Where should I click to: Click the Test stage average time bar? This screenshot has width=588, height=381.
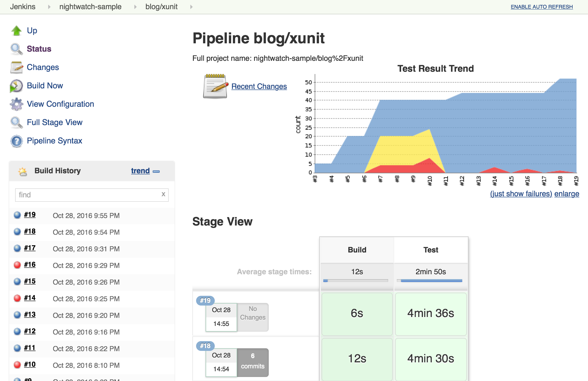click(x=431, y=281)
